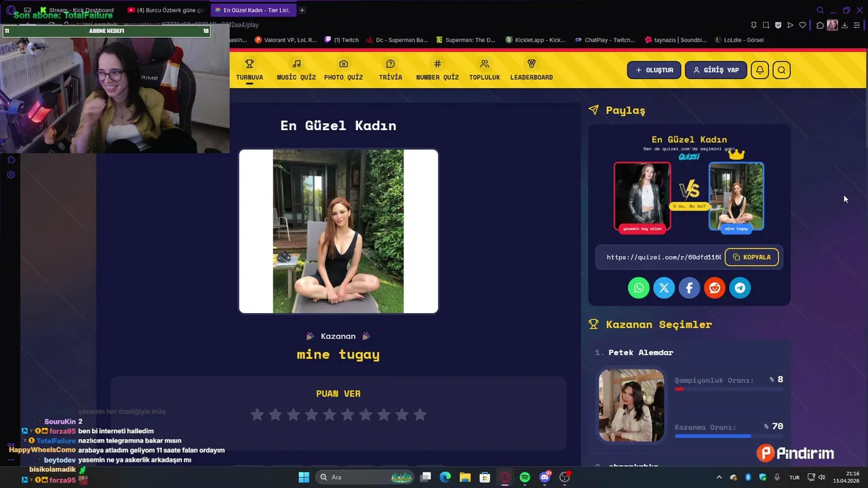Viewport: 868px width, 488px height.
Task: Open the Music Quiz section in the site header
Action: click(x=296, y=70)
